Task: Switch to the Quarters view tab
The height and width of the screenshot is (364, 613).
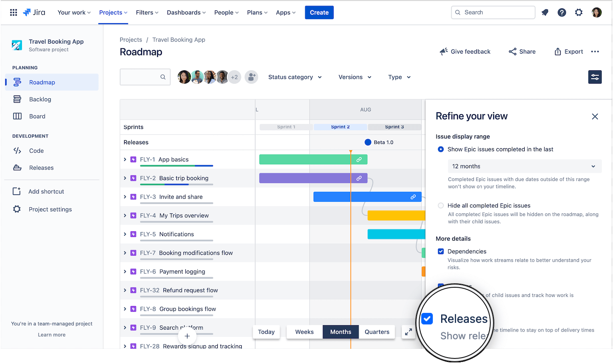Action: pyautogui.click(x=376, y=332)
